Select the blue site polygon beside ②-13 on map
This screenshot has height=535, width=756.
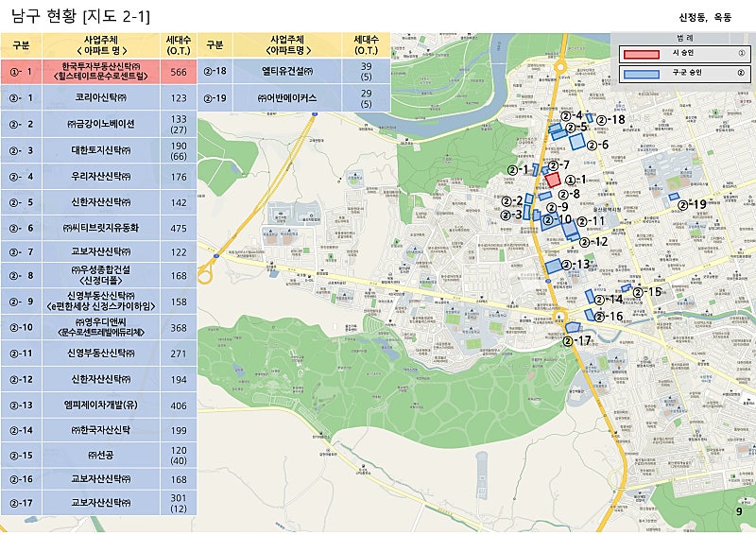tap(554, 267)
